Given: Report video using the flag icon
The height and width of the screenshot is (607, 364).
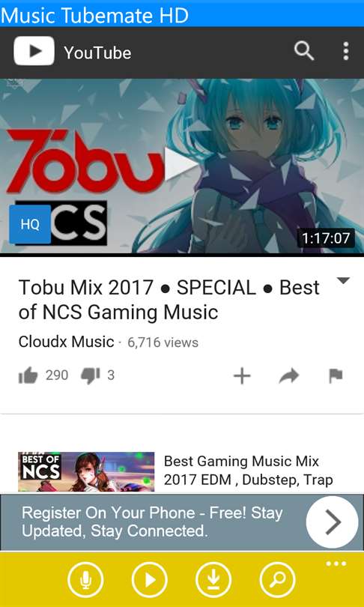Looking at the screenshot, I should coord(336,376).
